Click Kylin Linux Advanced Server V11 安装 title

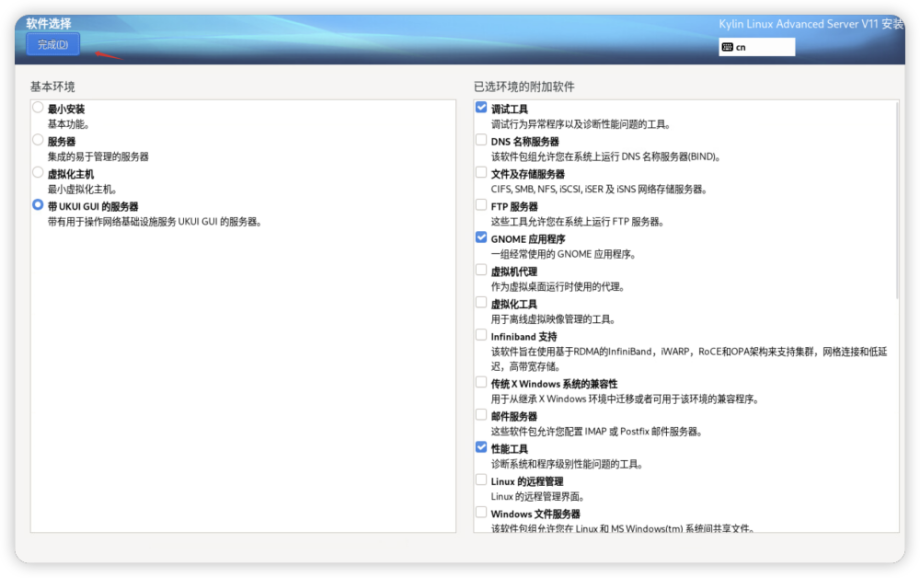point(811,24)
